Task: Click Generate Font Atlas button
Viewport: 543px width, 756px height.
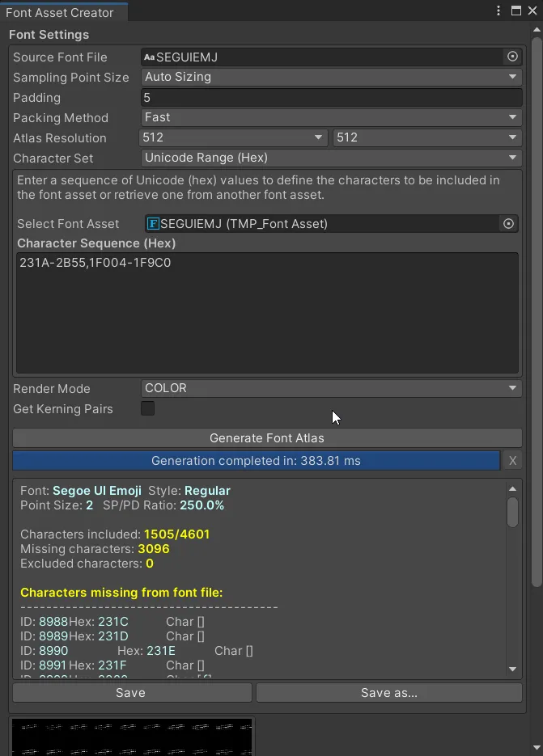Action: coord(267,437)
